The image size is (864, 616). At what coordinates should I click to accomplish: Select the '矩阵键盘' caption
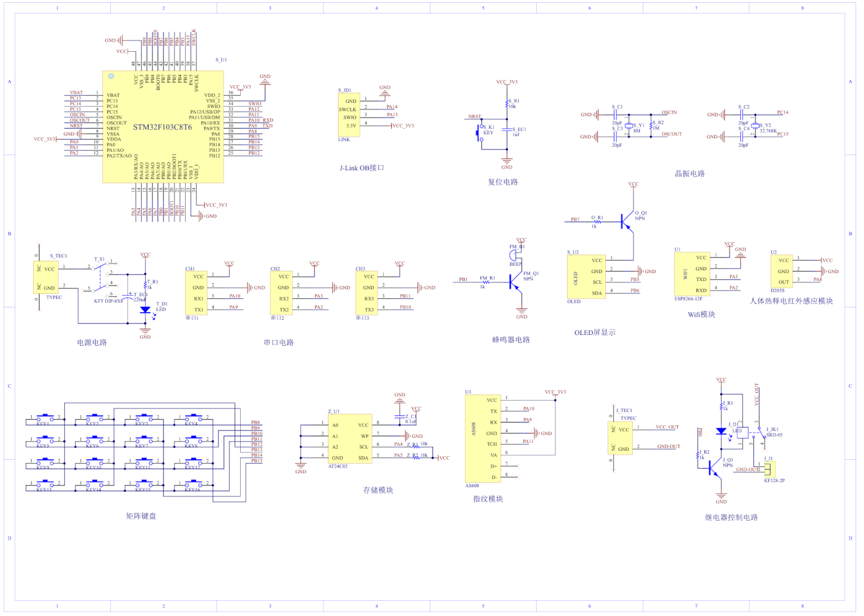141,515
